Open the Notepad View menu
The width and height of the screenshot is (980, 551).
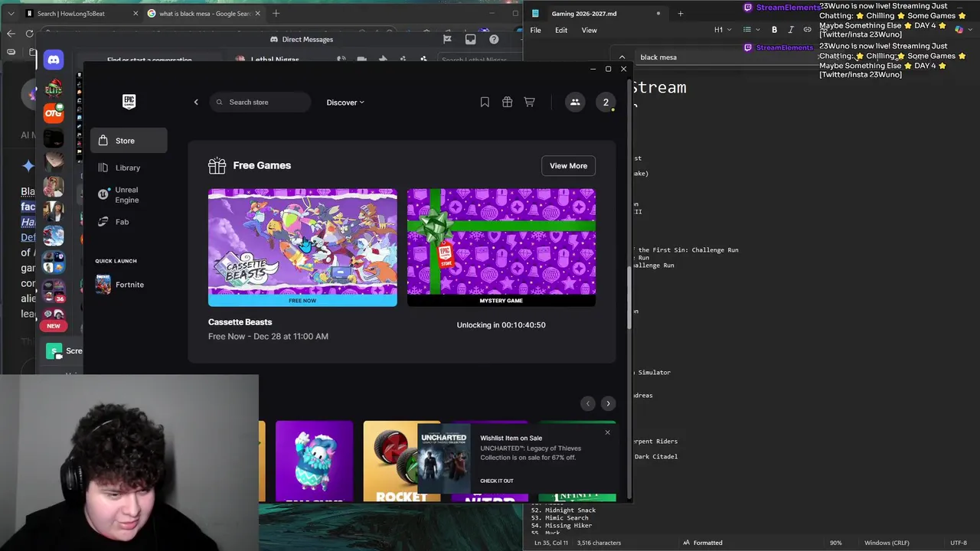click(x=589, y=30)
